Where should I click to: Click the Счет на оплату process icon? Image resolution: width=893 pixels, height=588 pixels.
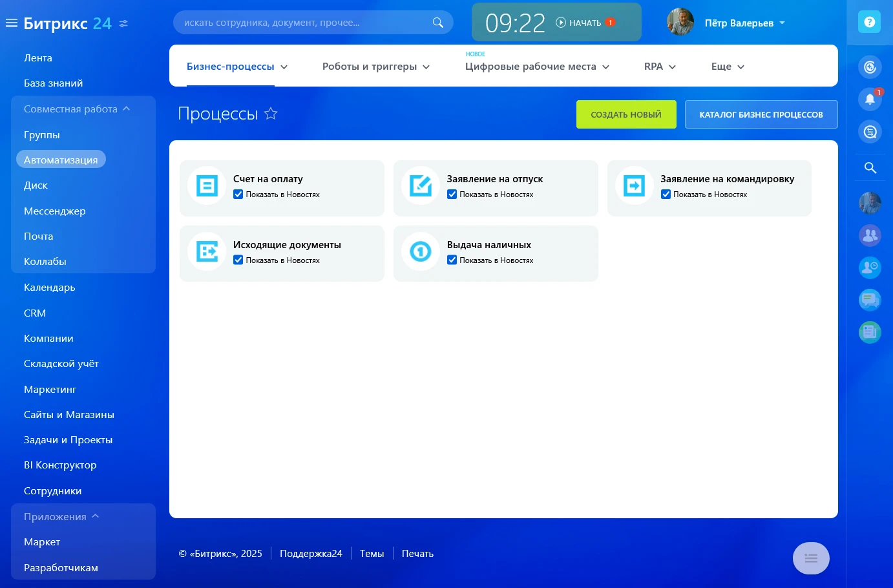coord(205,187)
